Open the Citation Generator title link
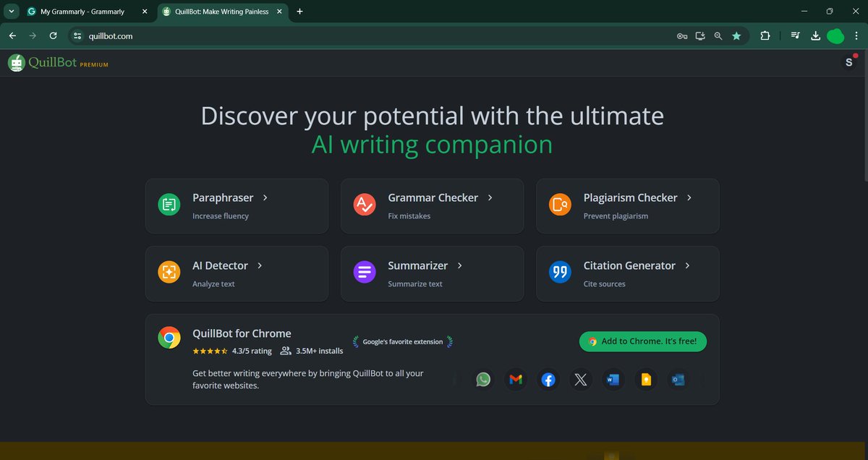The width and height of the screenshot is (868, 460). (x=629, y=265)
